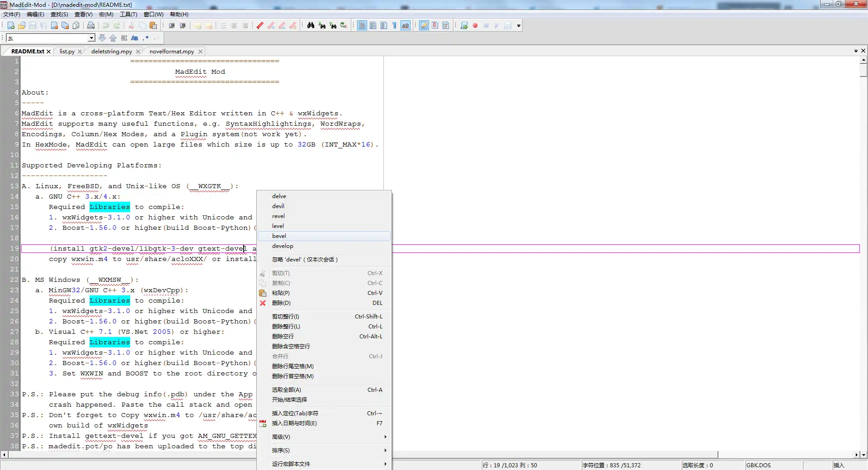This screenshot has width=868, height=470.
Task: Choose spelling suggestion 'develop'
Action: point(324,246)
